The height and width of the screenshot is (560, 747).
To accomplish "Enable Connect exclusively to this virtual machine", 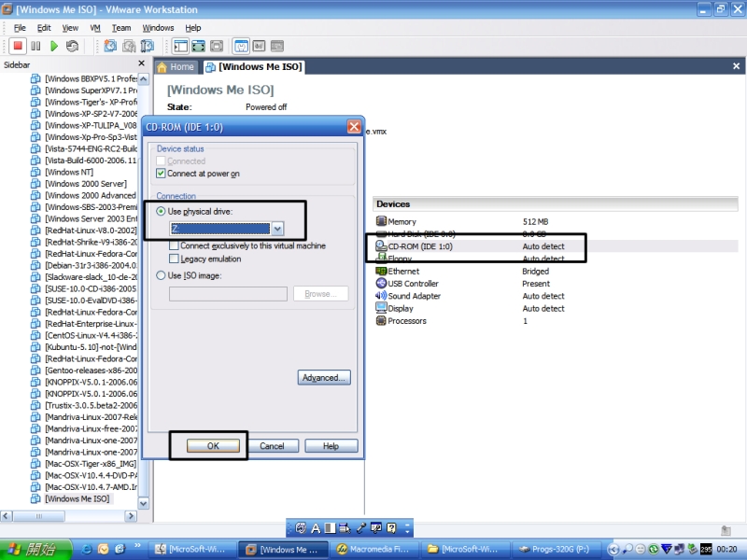I will click(174, 245).
